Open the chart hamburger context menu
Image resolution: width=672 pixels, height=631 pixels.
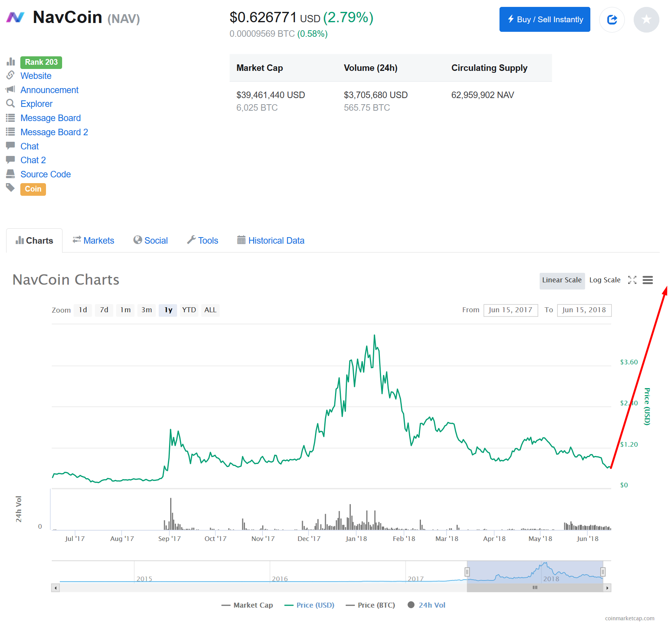[x=648, y=280]
